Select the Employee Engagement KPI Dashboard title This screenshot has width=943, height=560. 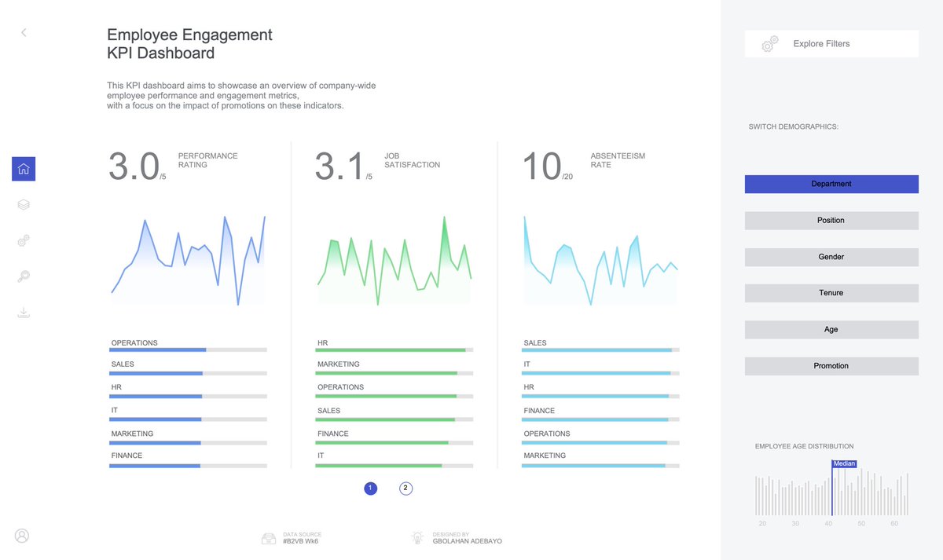189,44
